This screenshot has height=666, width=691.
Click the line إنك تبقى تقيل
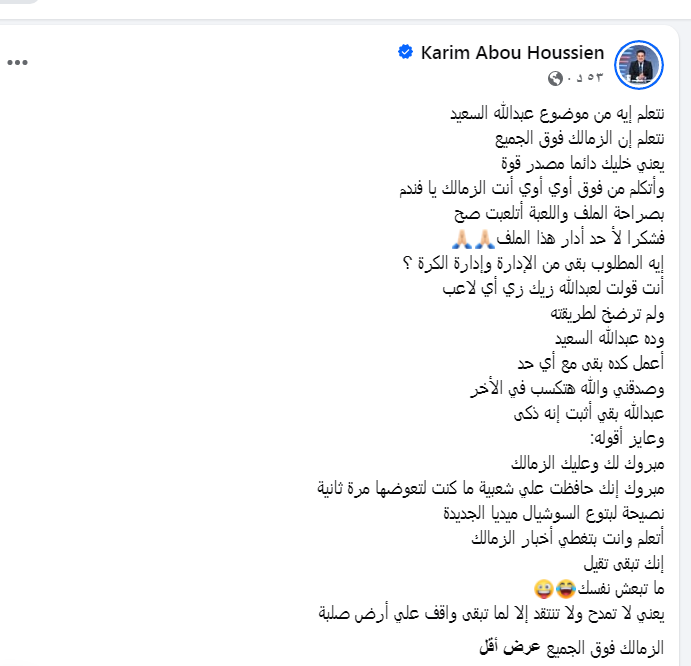point(624,563)
